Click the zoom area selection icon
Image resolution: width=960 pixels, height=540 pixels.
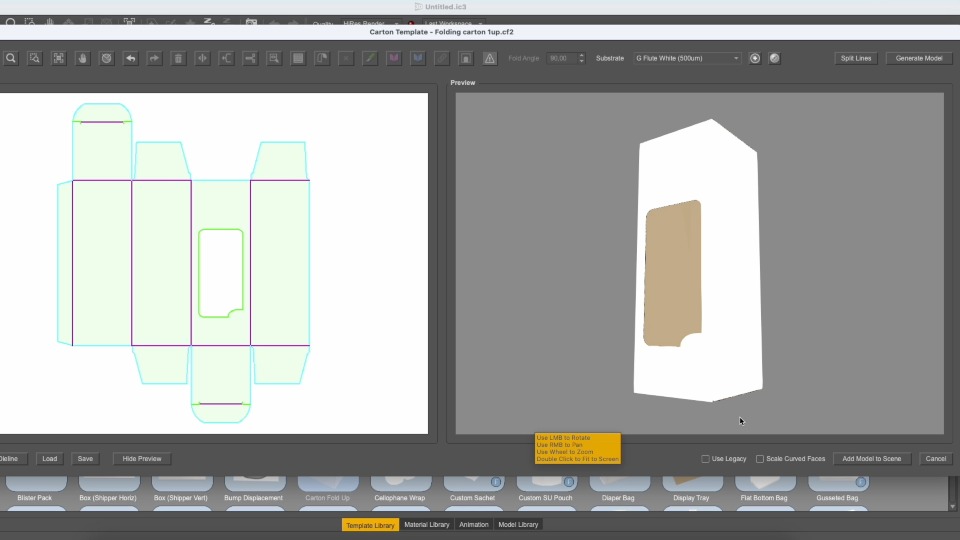tap(35, 58)
